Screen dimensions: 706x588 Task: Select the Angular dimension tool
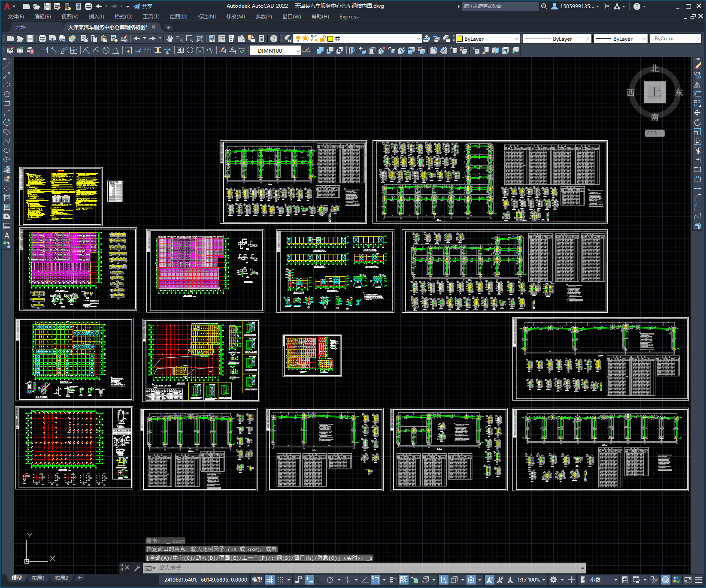116,50
